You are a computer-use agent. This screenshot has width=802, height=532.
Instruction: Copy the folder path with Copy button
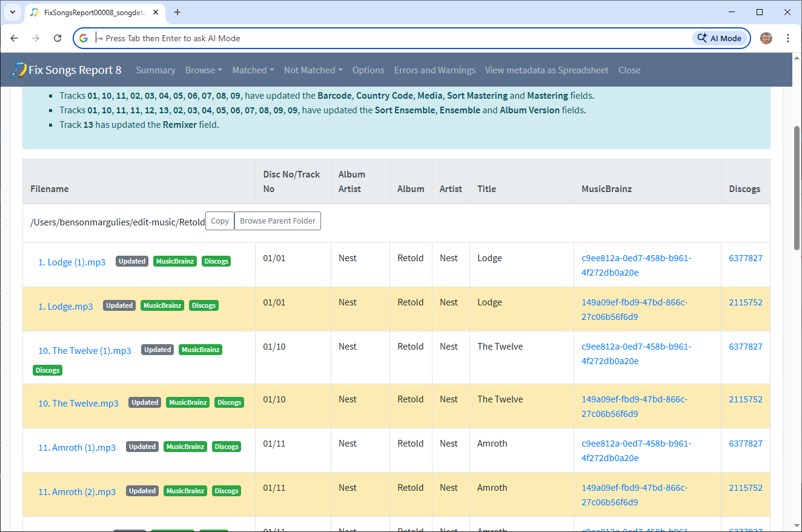tap(219, 221)
